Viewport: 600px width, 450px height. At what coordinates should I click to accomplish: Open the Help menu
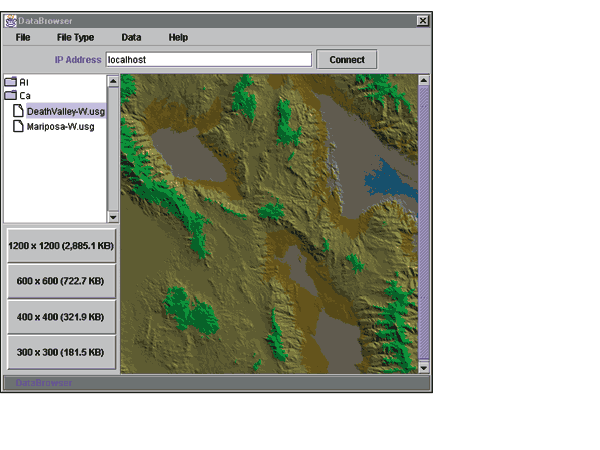(178, 37)
